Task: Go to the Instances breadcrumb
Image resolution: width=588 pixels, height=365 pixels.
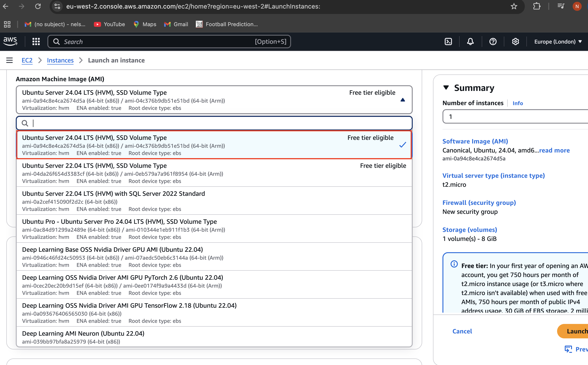Action: coord(60,60)
